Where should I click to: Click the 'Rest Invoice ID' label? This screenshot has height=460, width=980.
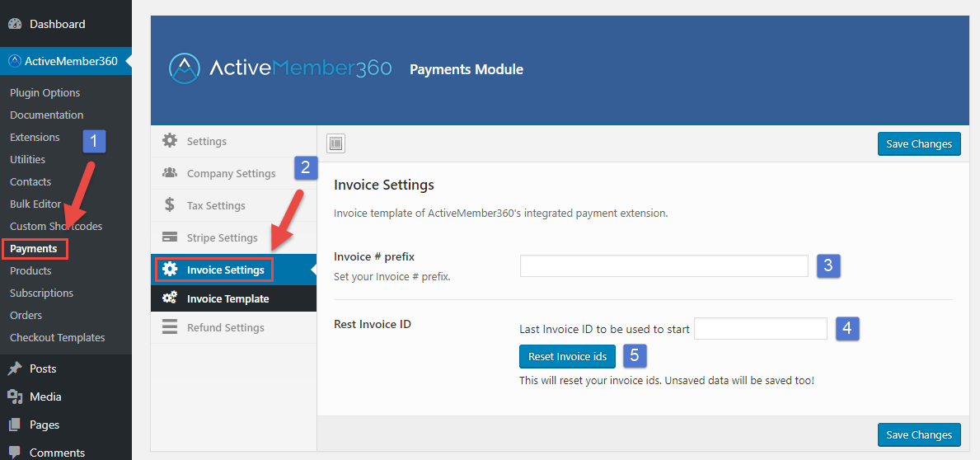[373, 324]
